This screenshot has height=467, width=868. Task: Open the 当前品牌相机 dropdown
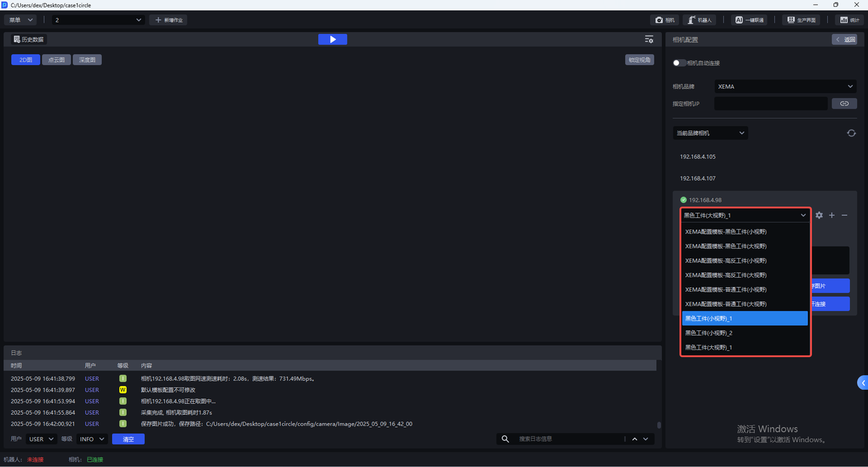tap(710, 133)
